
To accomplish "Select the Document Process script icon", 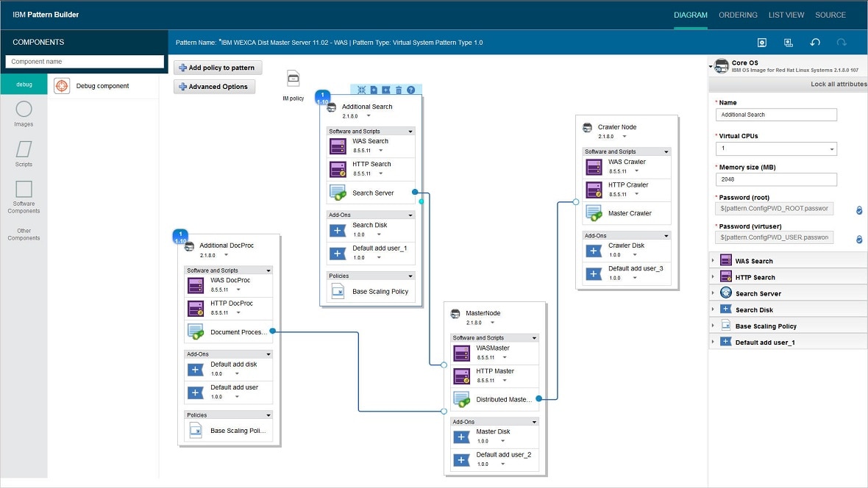I will (x=196, y=332).
